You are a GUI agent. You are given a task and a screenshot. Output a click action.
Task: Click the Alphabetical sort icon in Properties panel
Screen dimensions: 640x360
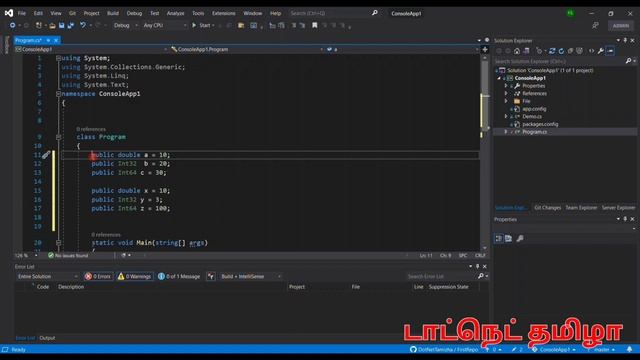509,238
